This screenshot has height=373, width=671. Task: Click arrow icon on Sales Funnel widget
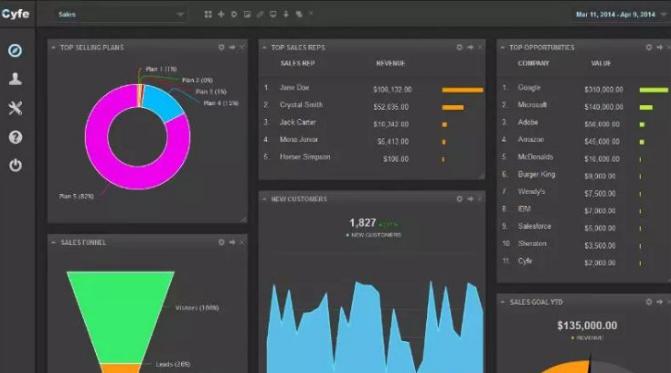[232, 242]
